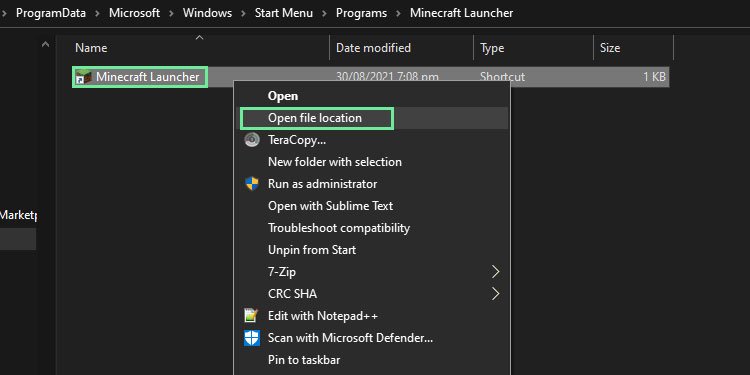The height and width of the screenshot is (375, 750).
Task: Sort by Type column header
Action: point(492,48)
